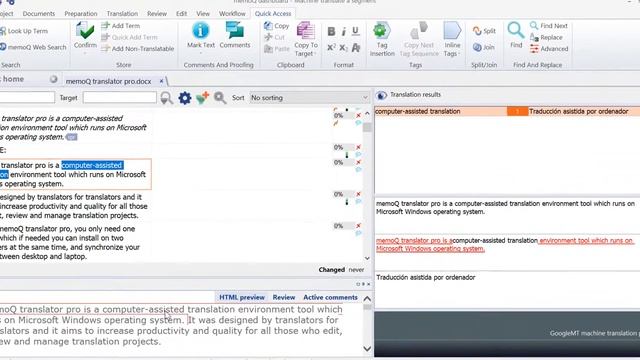Screen dimensions: 640x360
Task: Click the filter magnifier icon beside Sort
Action: pos(220,98)
